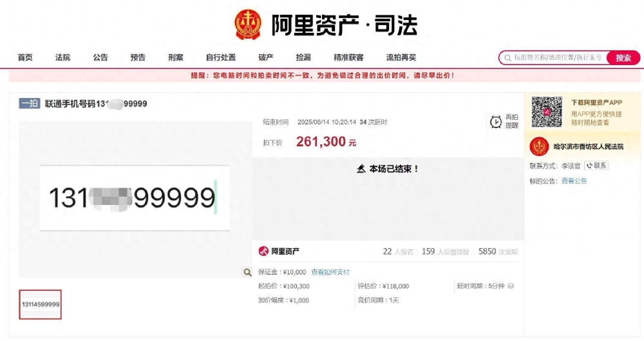Open the 精准获客 navigation item
This screenshot has height=341, width=644.
click(x=348, y=57)
